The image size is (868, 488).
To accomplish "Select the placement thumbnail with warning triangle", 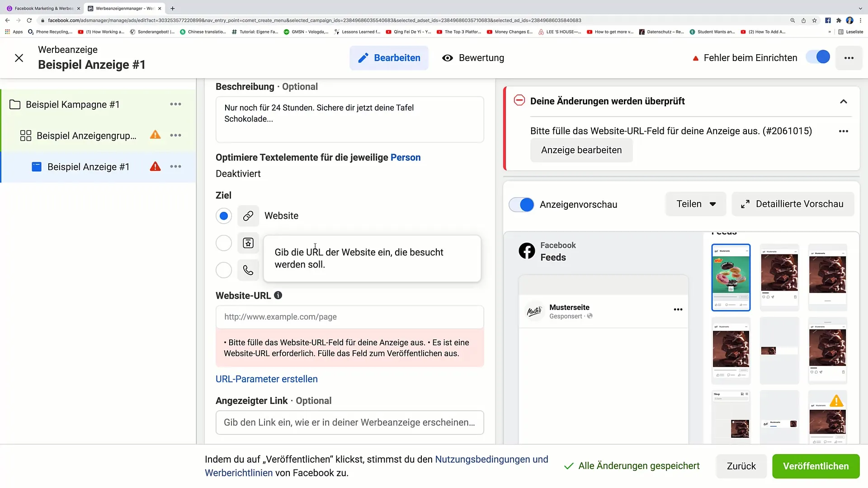I will (828, 418).
